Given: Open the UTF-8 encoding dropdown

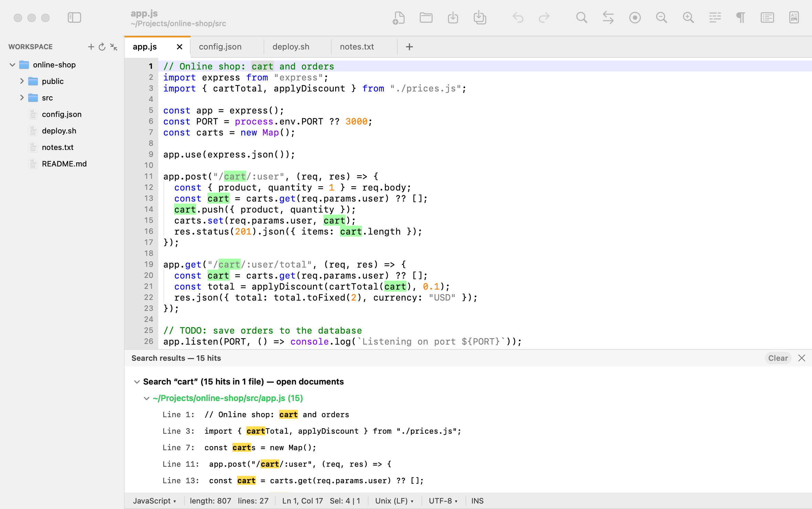Looking at the screenshot, I should pyautogui.click(x=443, y=501).
